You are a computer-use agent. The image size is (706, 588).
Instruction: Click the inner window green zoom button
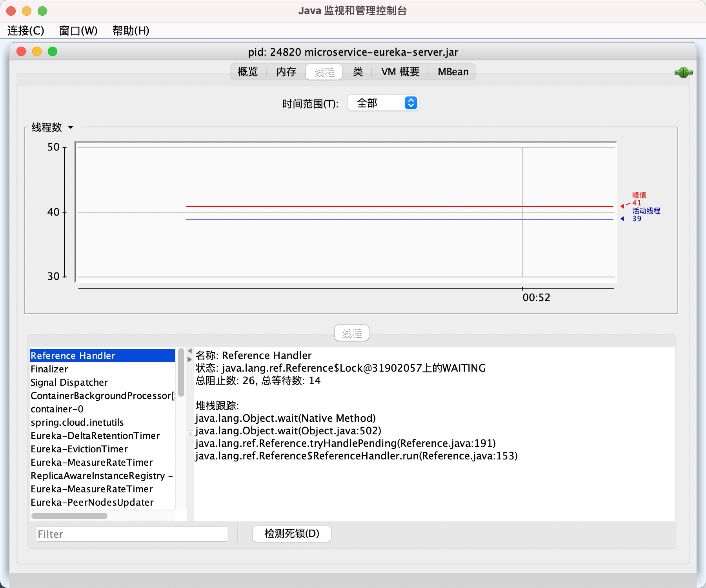(x=53, y=51)
